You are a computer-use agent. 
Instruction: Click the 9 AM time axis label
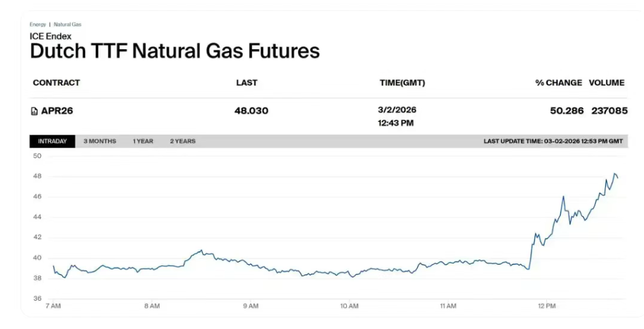[x=251, y=306]
